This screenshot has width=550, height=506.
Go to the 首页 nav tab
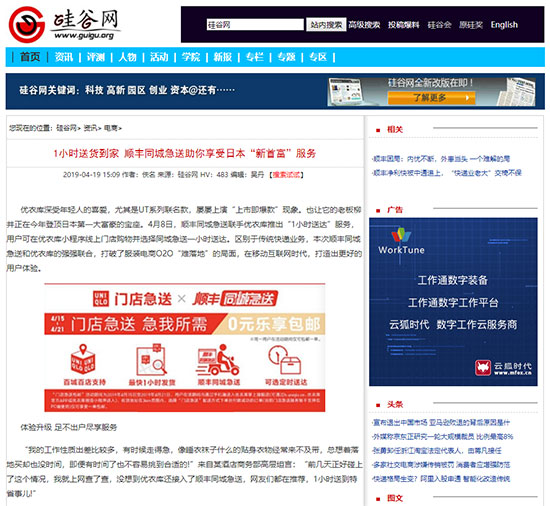point(30,57)
